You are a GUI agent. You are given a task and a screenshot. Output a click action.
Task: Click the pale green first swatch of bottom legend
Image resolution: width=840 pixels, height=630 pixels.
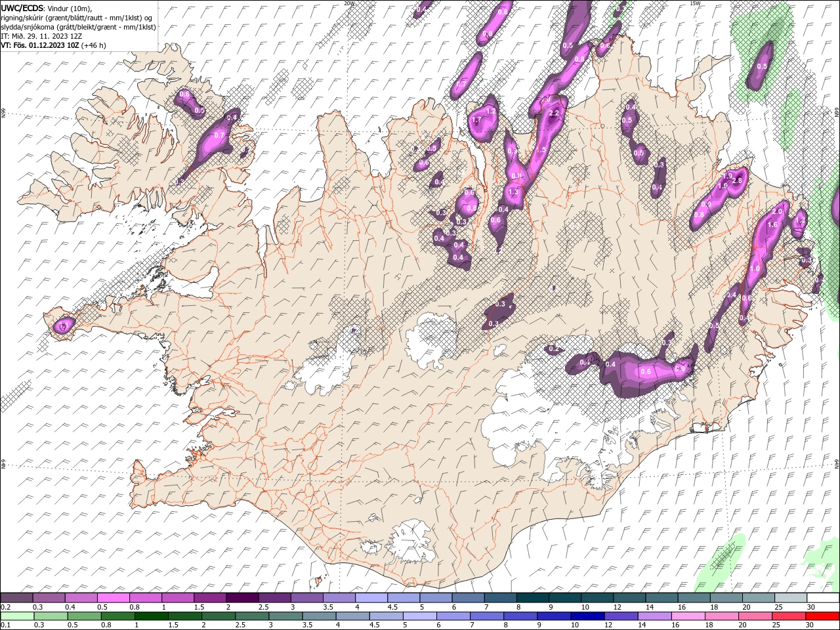click(x=18, y=616)
